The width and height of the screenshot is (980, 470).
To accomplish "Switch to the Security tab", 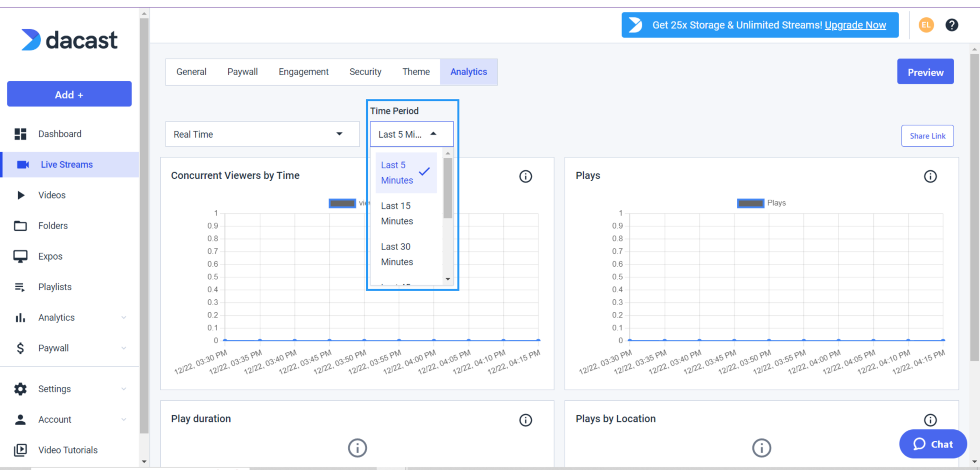I will (x=365, y=72).
